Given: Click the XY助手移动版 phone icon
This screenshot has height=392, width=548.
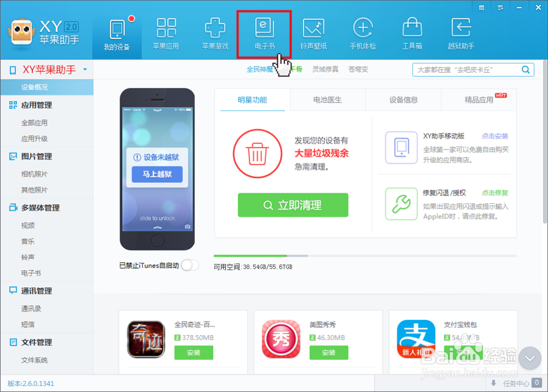Looking at the screenshot, I should click(x=401, y=148).
